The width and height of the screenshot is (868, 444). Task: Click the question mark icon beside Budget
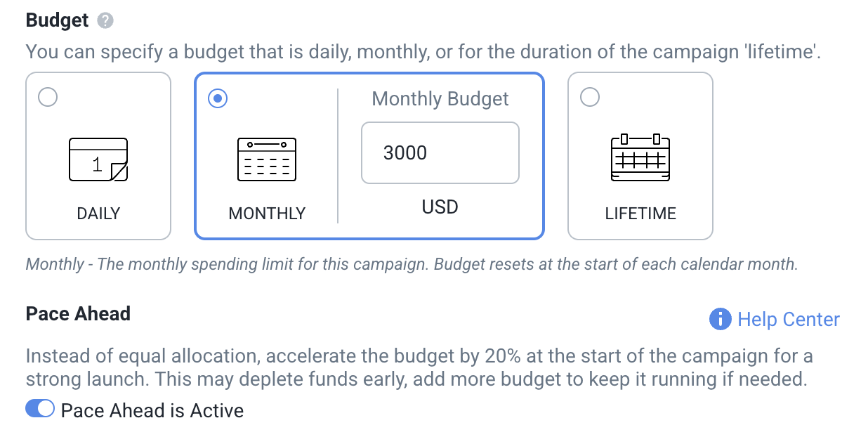point(105,20)
